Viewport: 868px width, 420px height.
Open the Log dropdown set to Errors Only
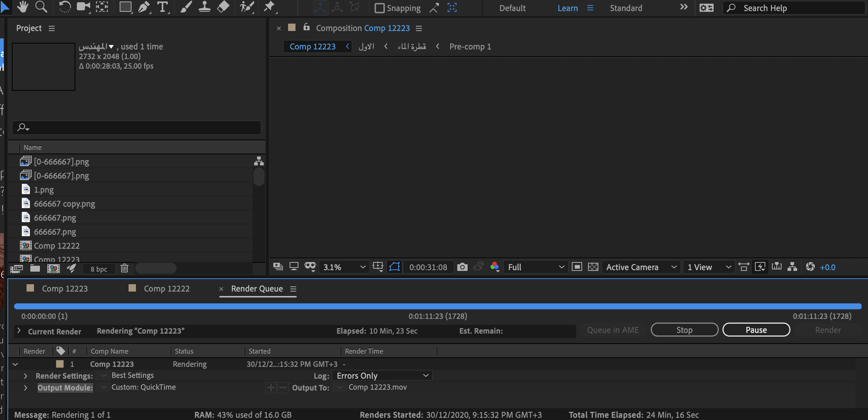click(x=382, y=375)
